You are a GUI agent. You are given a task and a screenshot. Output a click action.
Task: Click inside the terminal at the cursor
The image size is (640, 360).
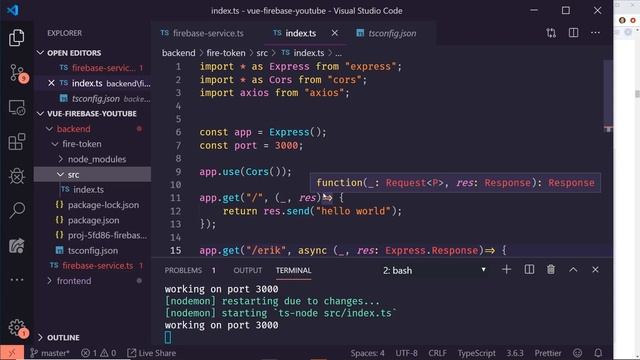pyautogui.click(x=168, y=337)
